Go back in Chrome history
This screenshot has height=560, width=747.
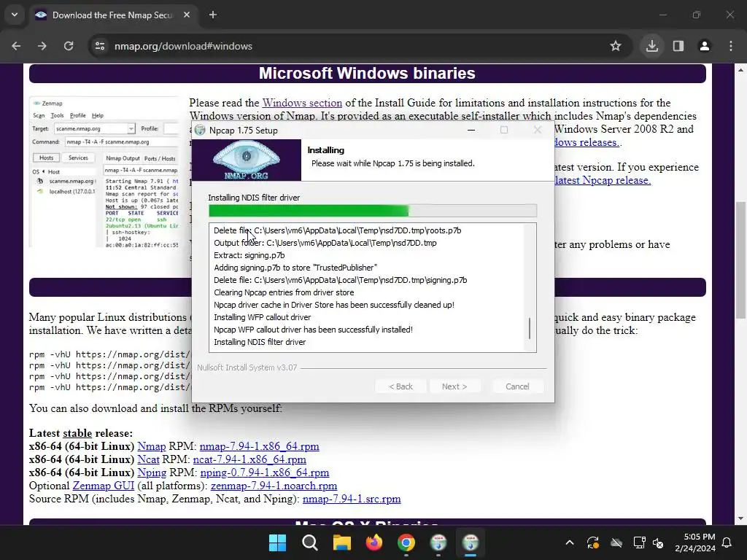click(x=16, y=46)
